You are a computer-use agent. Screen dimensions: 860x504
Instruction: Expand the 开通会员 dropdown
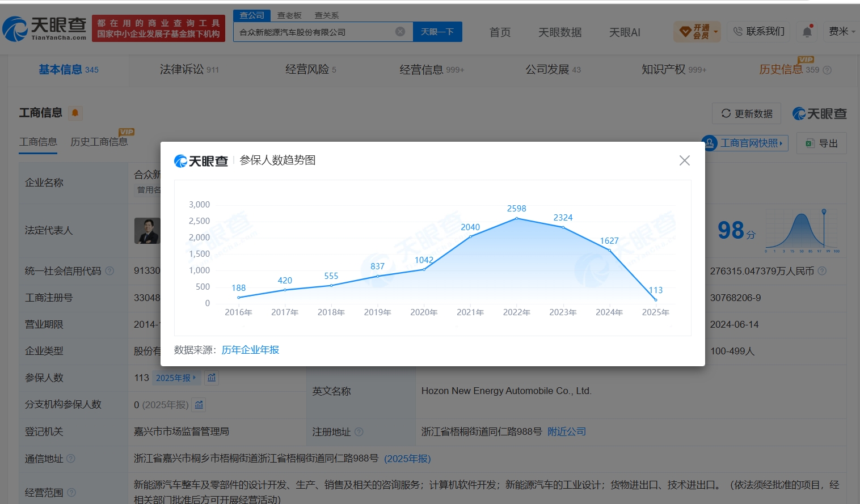(698, 32)
